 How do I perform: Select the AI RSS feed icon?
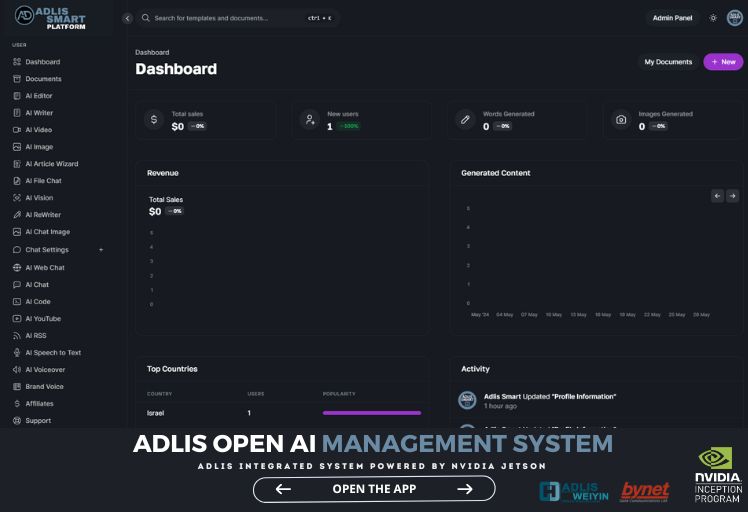tap(17, 335)
